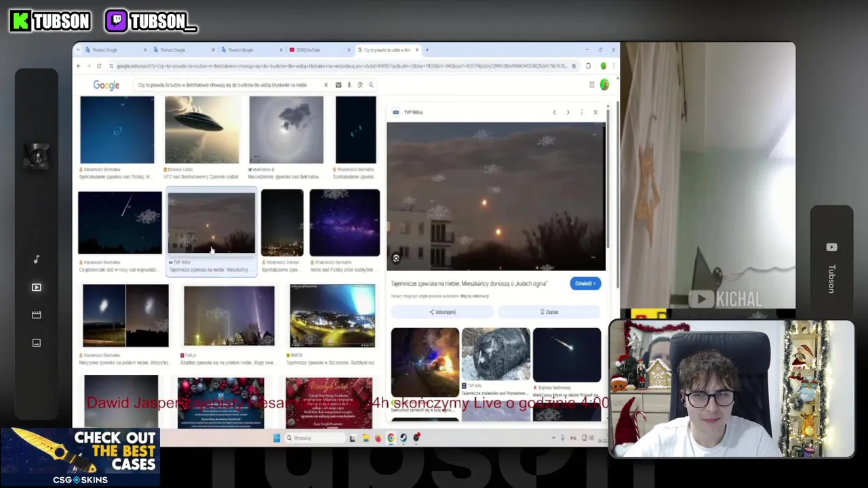
Task: Close the image preview panel
Action: pyautogui.click(x=595, y=113)
